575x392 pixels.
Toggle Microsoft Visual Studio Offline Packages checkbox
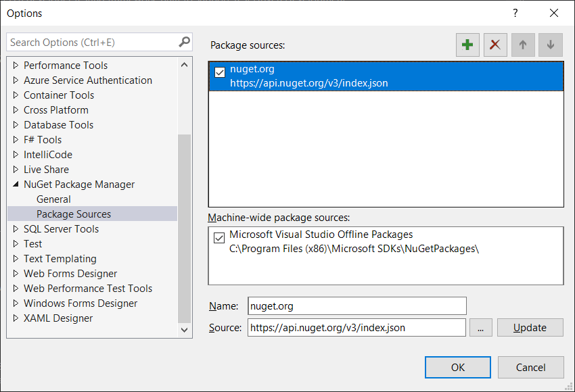[219, 238]
